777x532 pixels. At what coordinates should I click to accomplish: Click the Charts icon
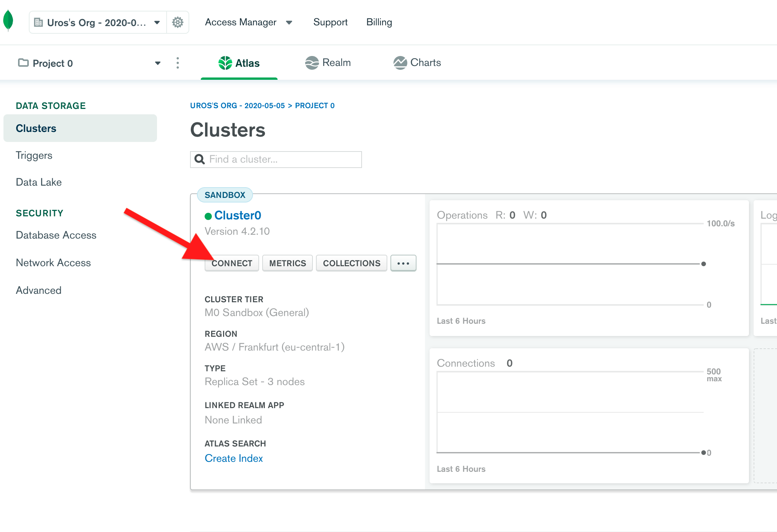pos(400,63)
